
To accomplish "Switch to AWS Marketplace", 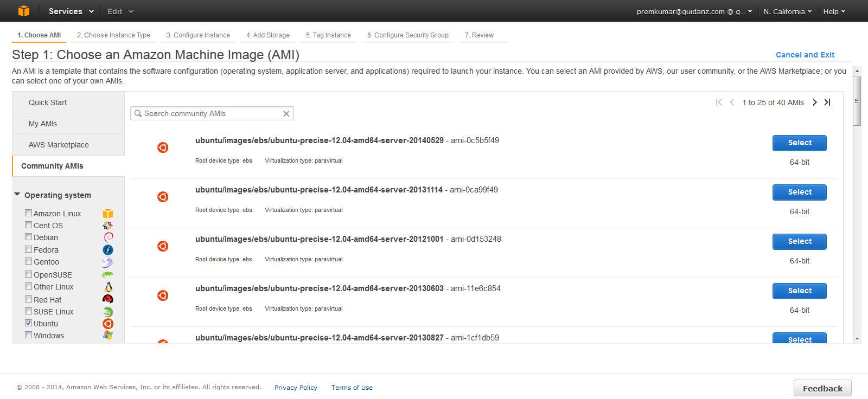I will (68, 145).
